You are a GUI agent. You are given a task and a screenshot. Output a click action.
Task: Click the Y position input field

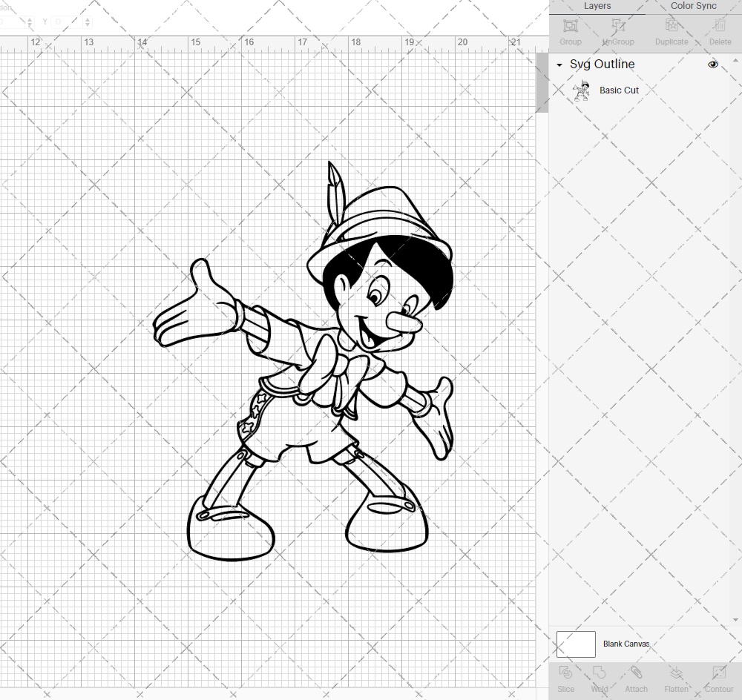coord(66,22)
